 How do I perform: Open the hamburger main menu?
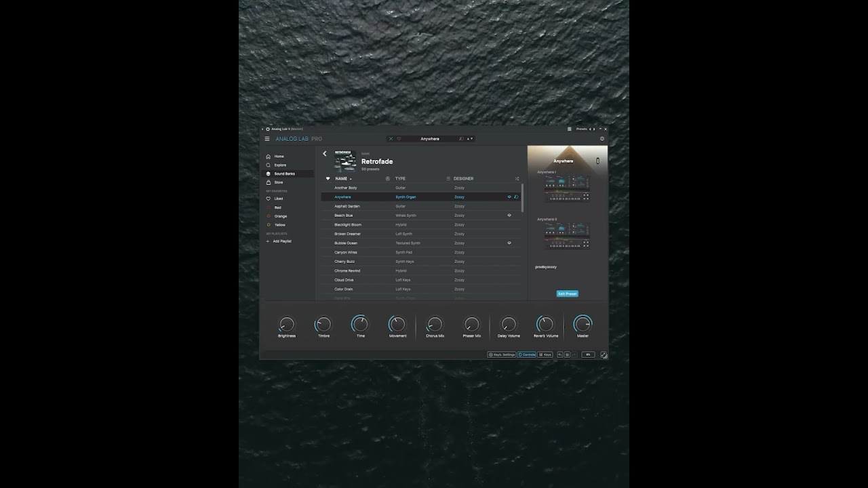[267, 139]
